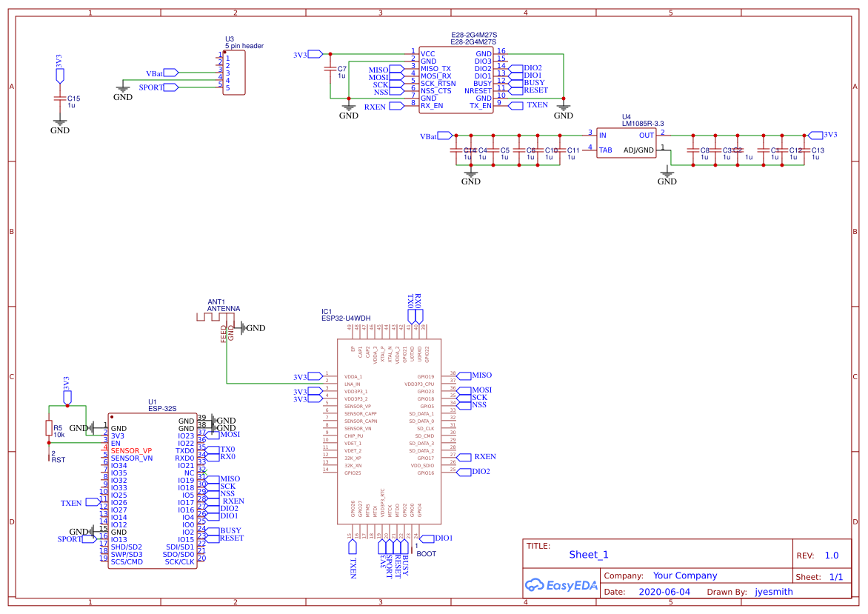The width and height of the screenshot is (868, 614).
Task: Select the VBat net flag near U4
Action: [x=442, y=135]
